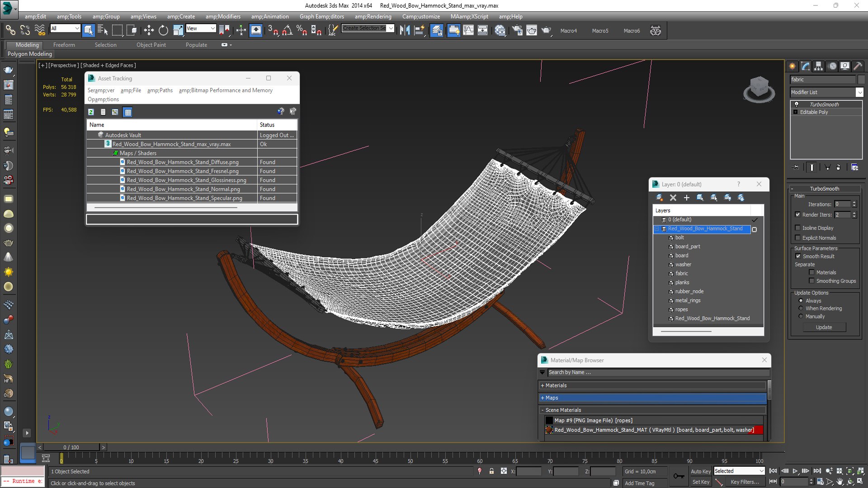The image size is (868, 488).
Task: Open the View coordinate system dropdown
Action: 201,28
